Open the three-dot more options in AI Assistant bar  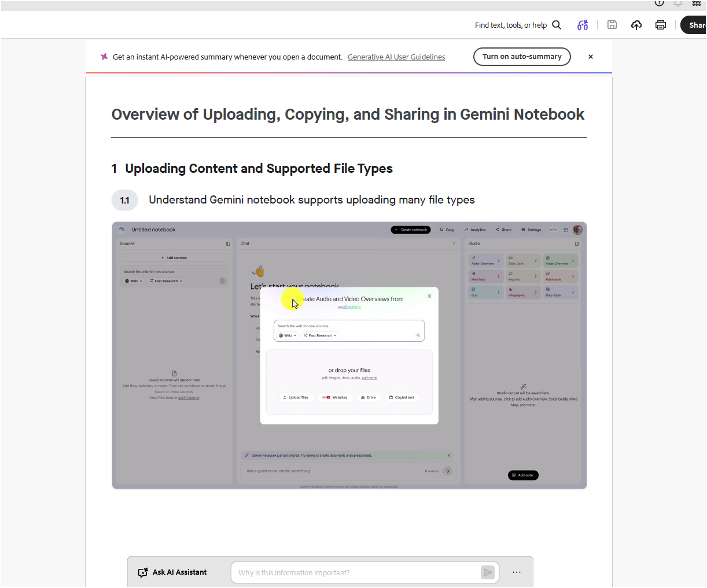pyautogui.click(x=517, y=572)
